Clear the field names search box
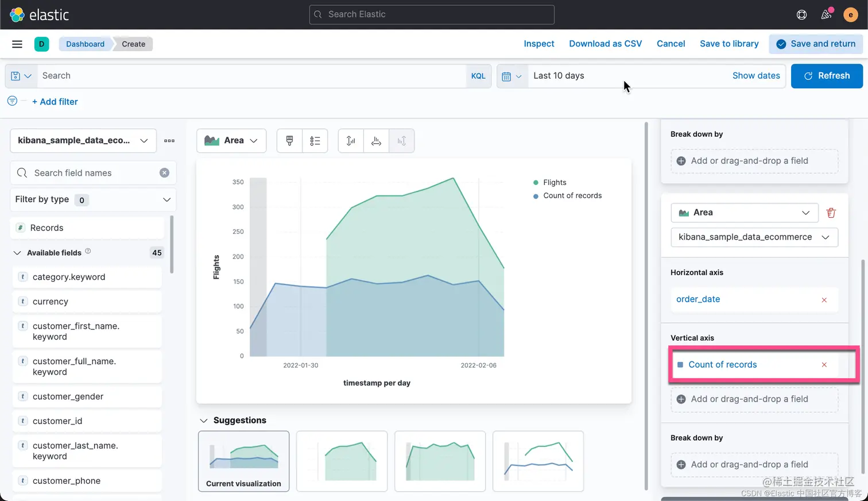This screenshot has width=868, height=501. point(164,173)
